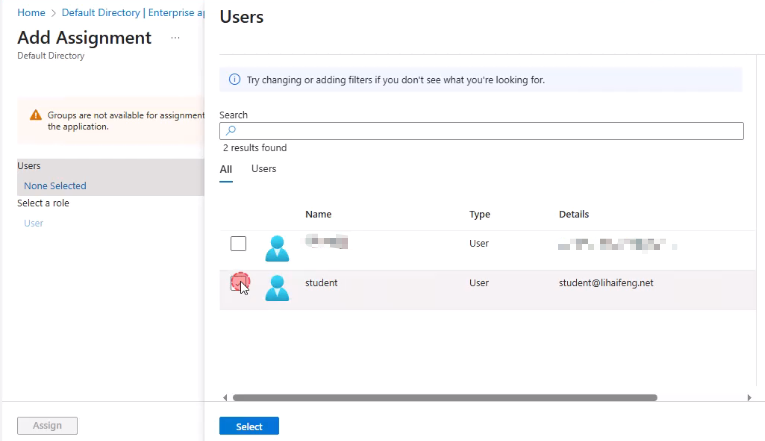Click the right arrow of the horizontal scrollbar

(749, 398)
